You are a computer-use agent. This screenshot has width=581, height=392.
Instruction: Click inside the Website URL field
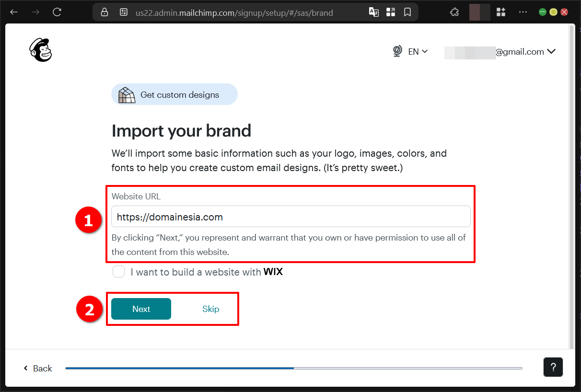click(x=290, y=216)
